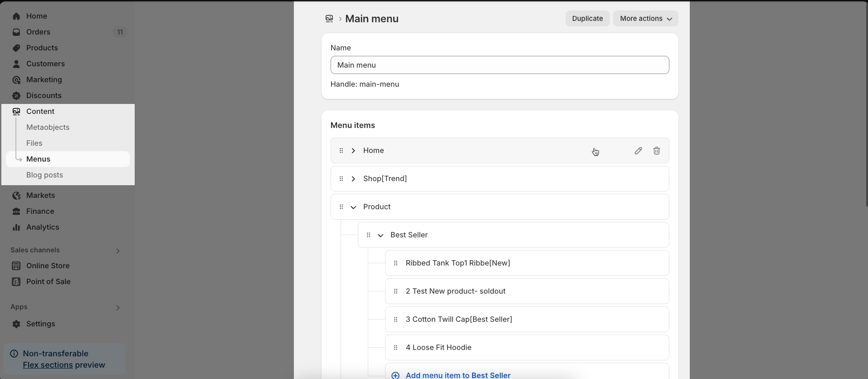Grab the drag handle of Home item
This screenshot has width=868, height=379.
(341, 151)
